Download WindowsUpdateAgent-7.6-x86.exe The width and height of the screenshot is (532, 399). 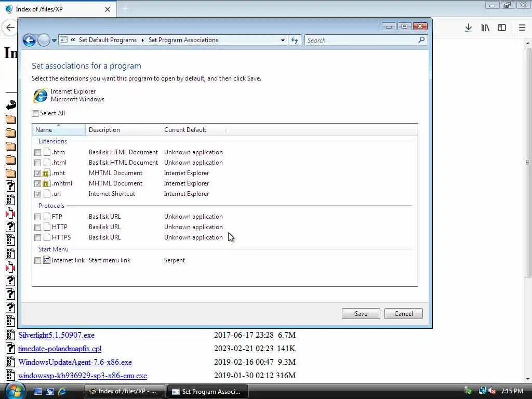pyautogui.click(x=75, y=362)
